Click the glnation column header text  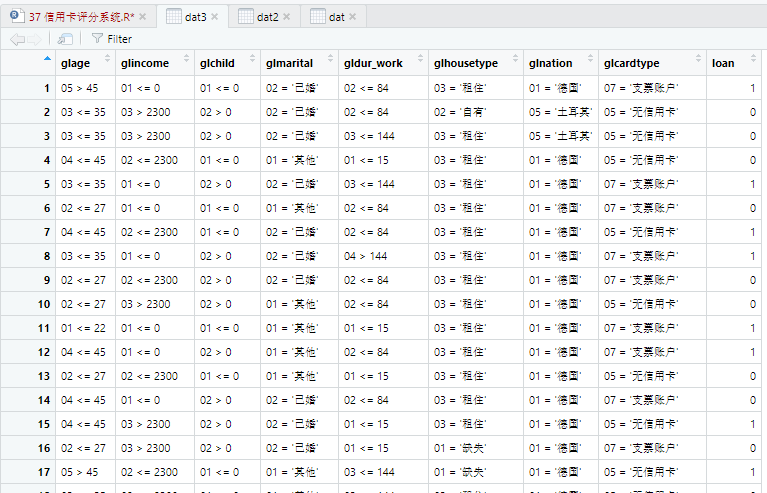coord(550,64)
